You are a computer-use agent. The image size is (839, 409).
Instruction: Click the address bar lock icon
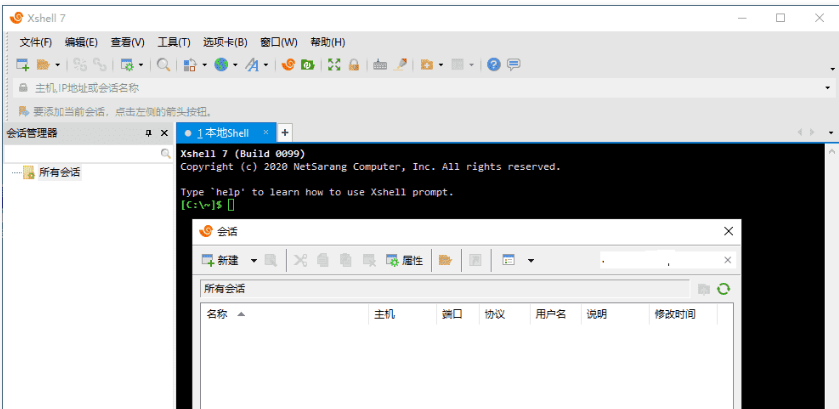pyautogui.click(x=24, y=88)
